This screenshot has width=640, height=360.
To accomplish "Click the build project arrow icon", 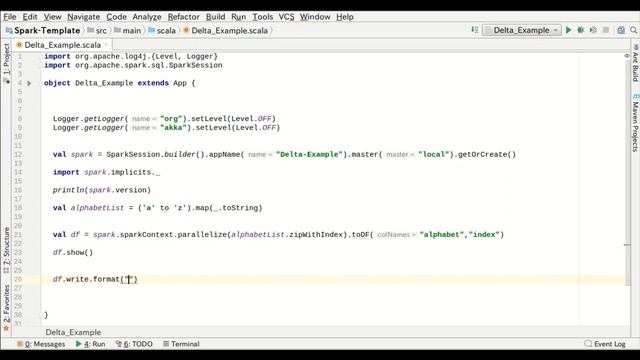I will 474,30.
